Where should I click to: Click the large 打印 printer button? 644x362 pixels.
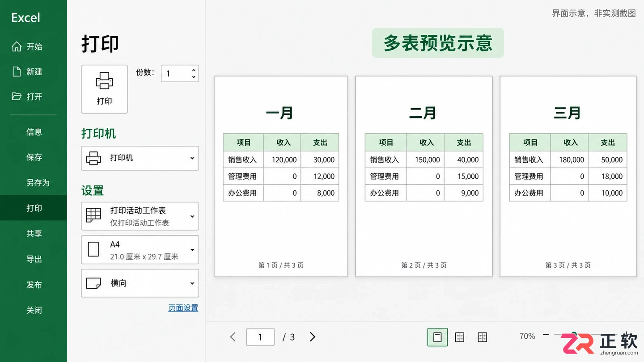[104, 89]
